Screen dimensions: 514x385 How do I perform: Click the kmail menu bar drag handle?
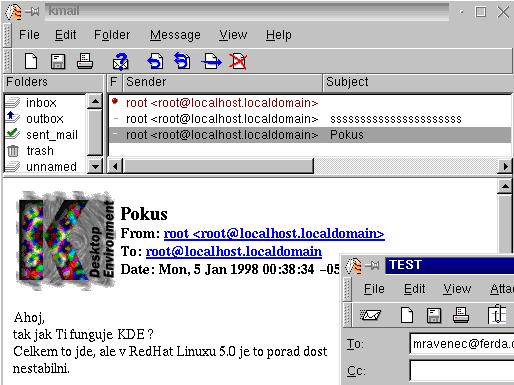coord(7,35)
